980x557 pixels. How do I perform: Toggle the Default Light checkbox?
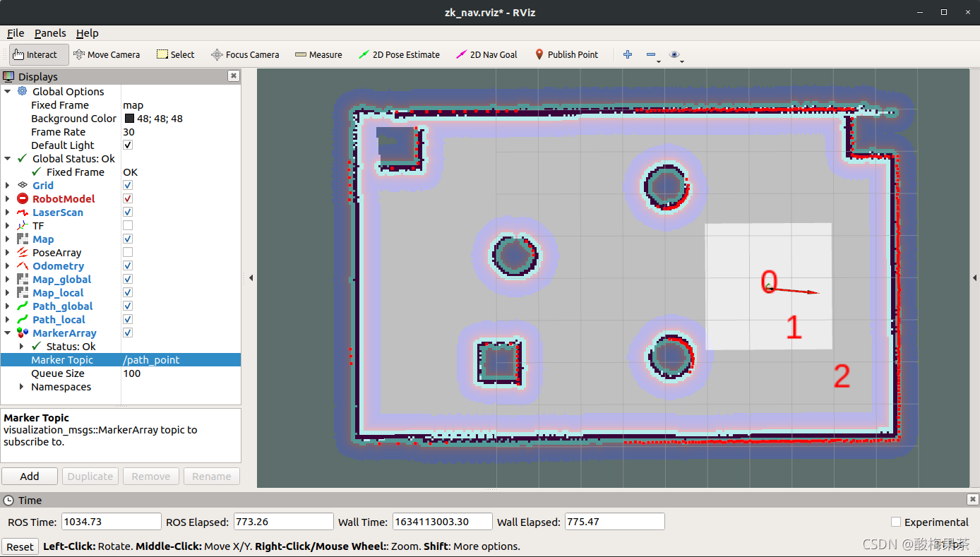(x=128, y=145)
